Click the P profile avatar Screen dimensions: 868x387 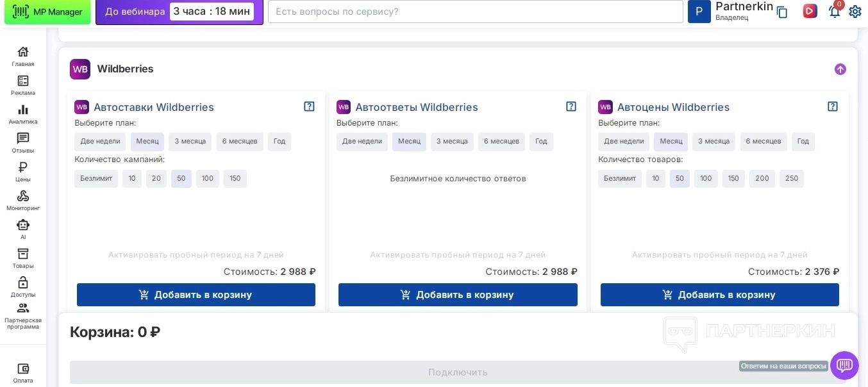click(x=699, y=12)
